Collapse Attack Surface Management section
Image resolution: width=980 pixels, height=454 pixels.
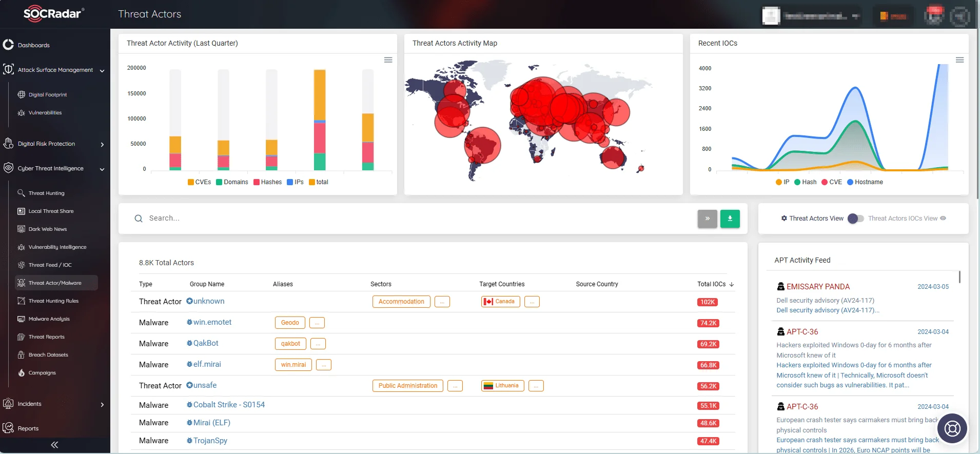102,71
